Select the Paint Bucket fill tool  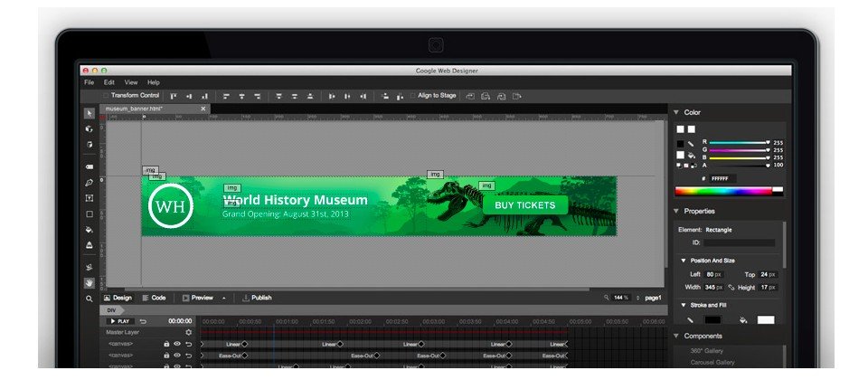pyautogui.click(x=89, y=230)
